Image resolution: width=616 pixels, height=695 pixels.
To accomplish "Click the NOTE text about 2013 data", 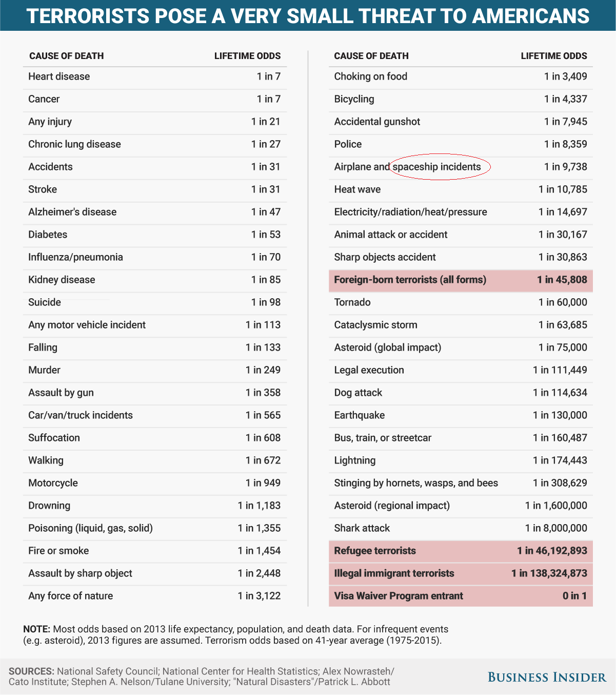I will 236,635.
